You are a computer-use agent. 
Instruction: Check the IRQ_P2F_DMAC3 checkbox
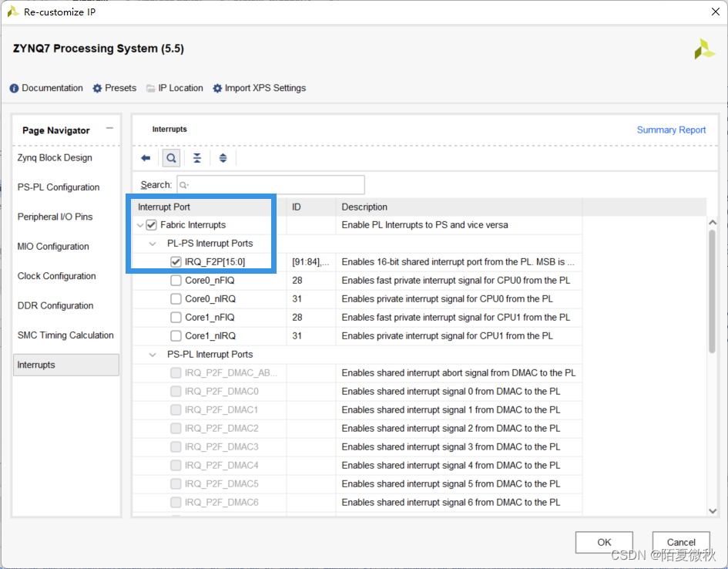176,447
